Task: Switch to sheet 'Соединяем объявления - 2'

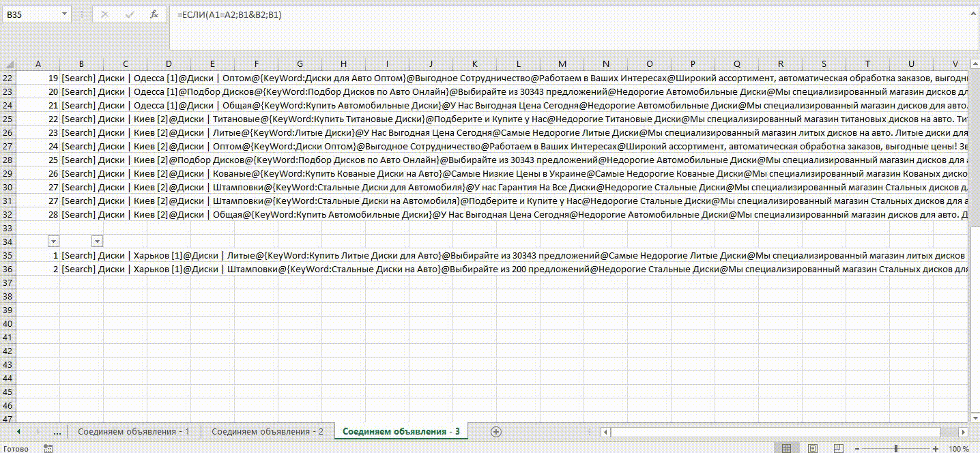Action: (x=267, y=432)
